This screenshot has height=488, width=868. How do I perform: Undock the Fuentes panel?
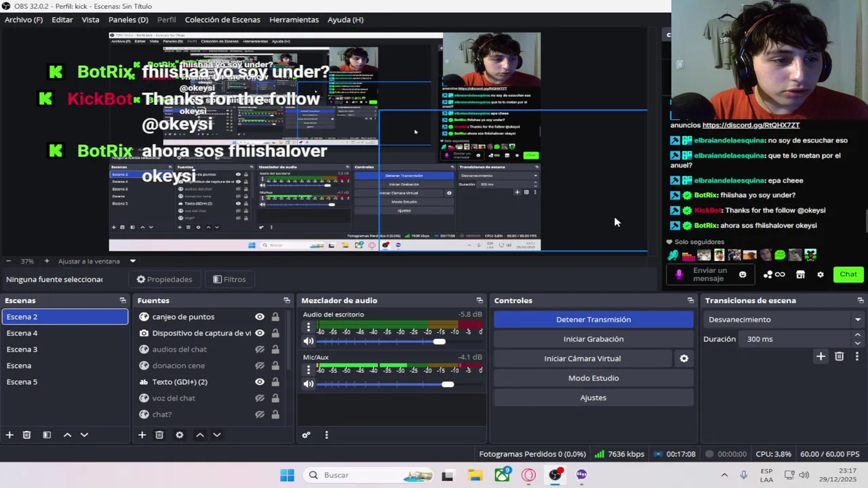coord(287,300)
